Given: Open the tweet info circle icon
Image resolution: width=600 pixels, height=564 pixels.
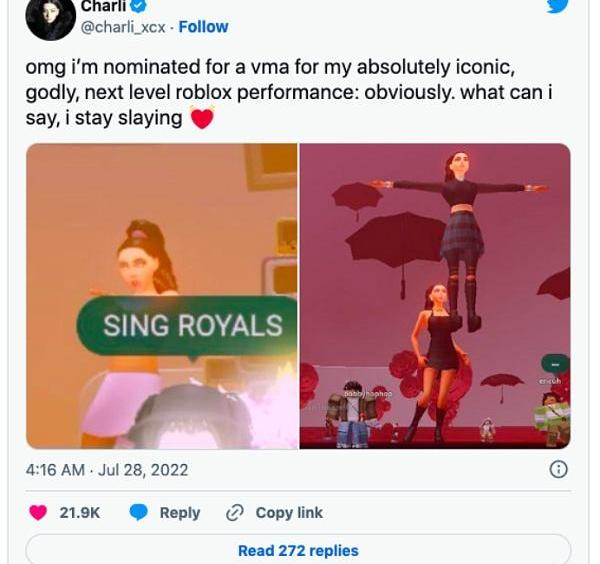Looking at the screenshot, I should point(559,469).
